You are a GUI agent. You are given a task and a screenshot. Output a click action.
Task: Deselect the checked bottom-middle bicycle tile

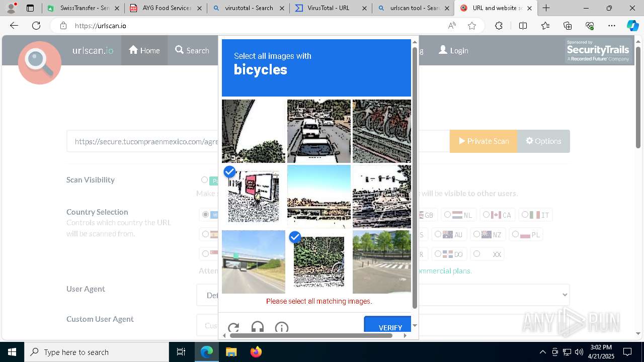[319, 262]
